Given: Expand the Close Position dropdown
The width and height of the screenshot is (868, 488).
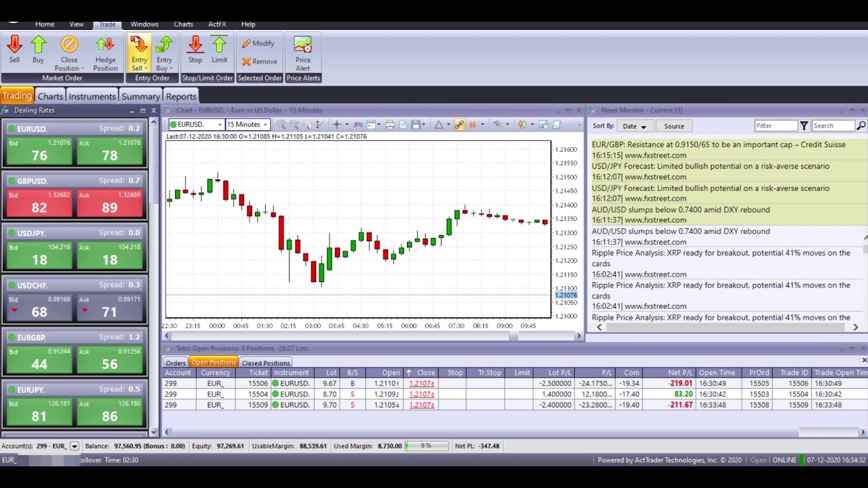Looking at the screenshot, I should [83, 68].
